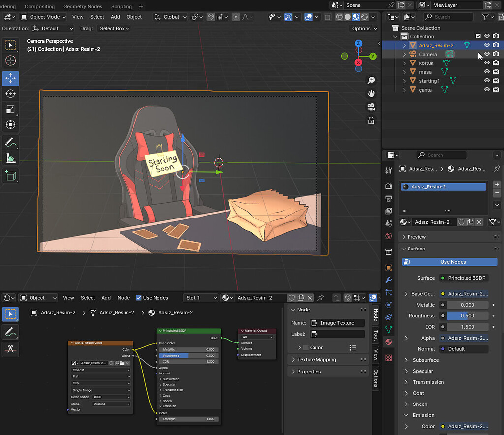Activate the Transform tool
This screenshot has height=435, width=504.
point(11,124)
